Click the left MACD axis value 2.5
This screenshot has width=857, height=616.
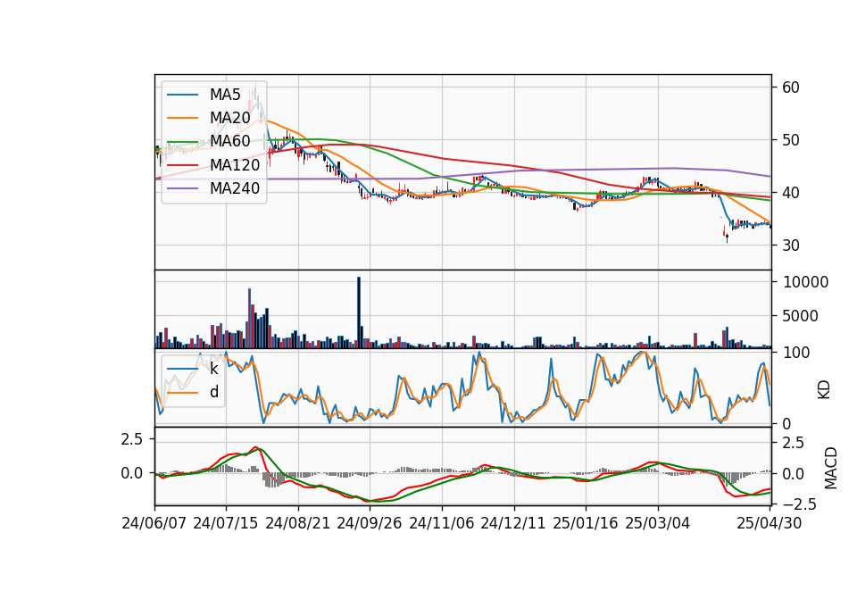tap(132, 439)
